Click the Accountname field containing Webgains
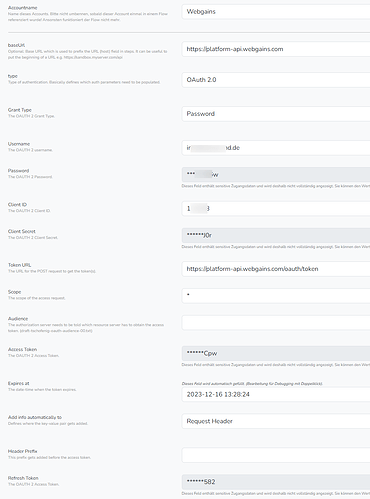This screenshot has width=370, height=499. (276, 12)
